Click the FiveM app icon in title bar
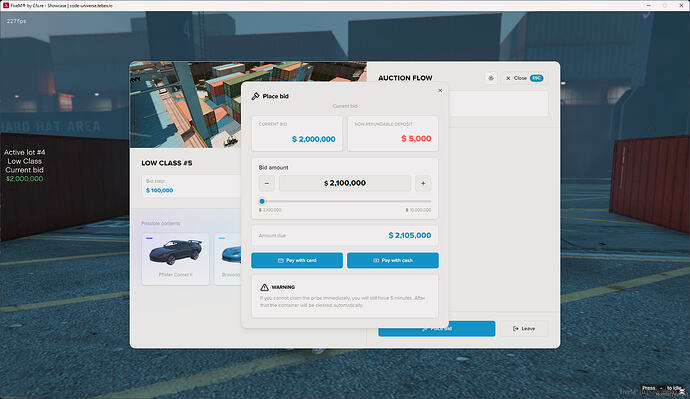 6,5
